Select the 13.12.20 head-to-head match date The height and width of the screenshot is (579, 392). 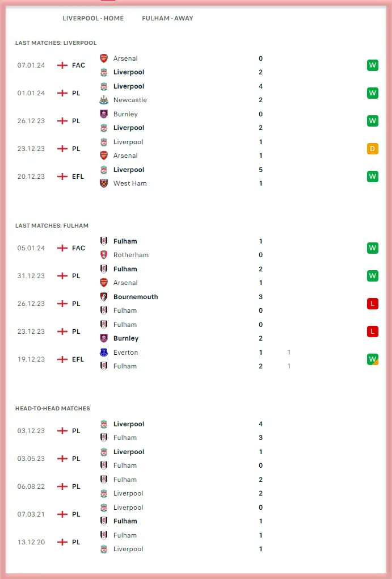tap(31, 542)
